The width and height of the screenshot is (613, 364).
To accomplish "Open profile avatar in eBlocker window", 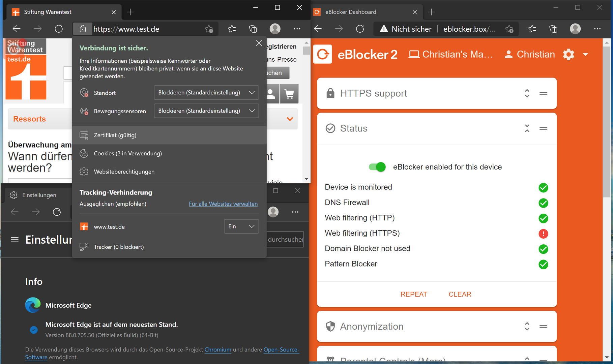I will pos(575,29).
